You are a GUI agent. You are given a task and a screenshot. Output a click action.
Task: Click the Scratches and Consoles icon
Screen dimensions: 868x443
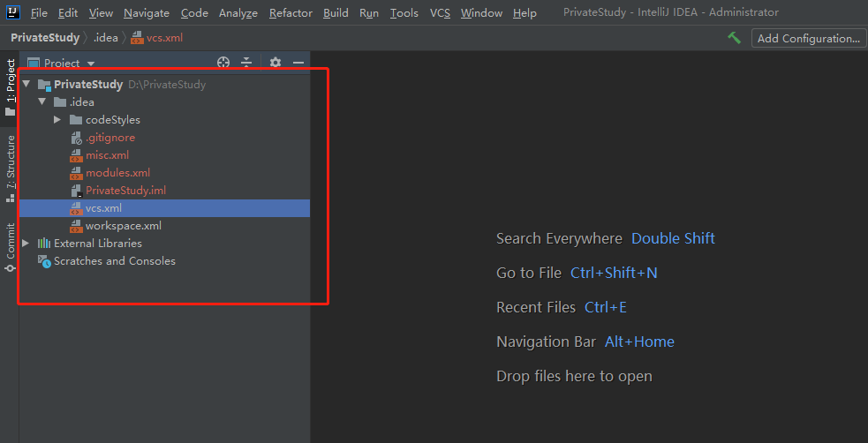[x=43, y=261]
